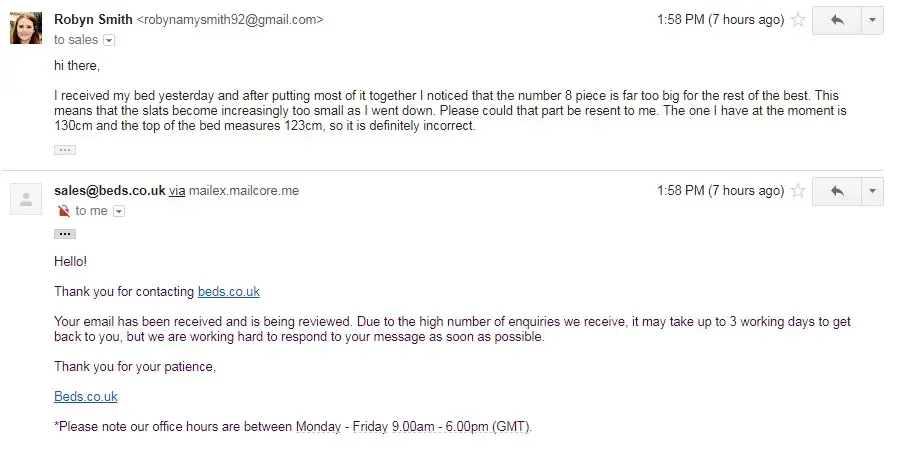Expand trimmed content in the sales reply
The image size is (898, 458).
coord(64,234)
